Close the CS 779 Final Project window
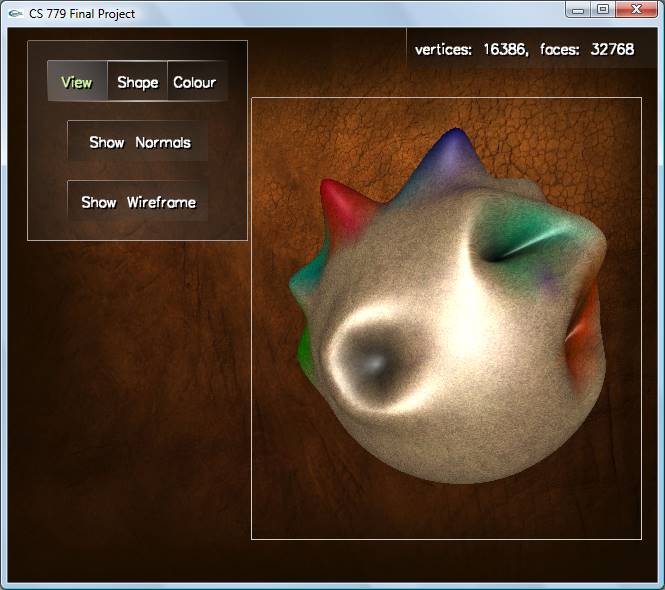This screenshot has width=665, height=590. [636, 9]
